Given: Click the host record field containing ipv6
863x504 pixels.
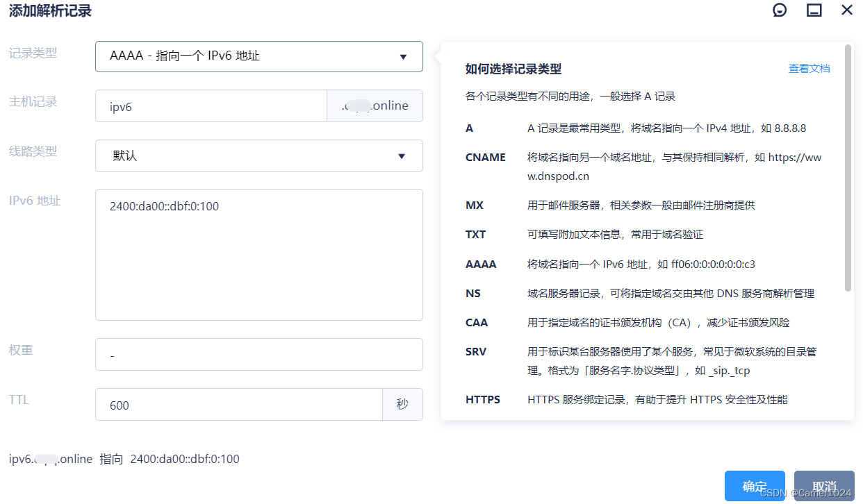Looking at the screenshot, I should [x=211, y=106].
